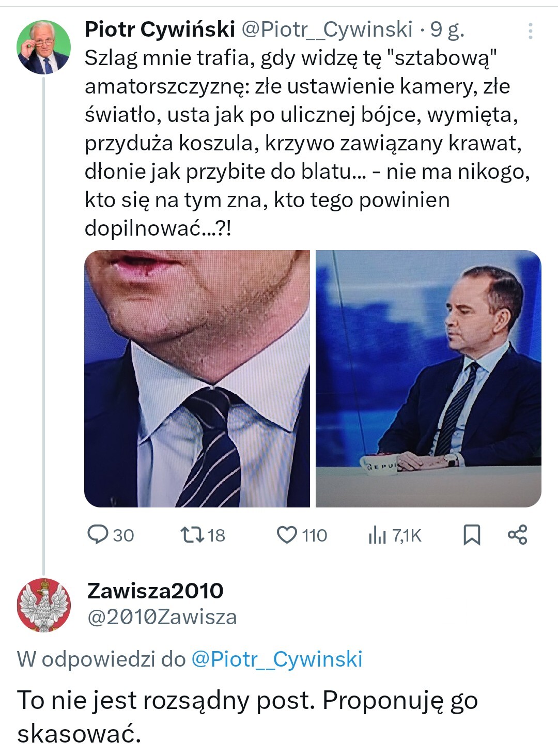
Task: Click the Zawisza2010 display name
Action: (x=156, y=590)
